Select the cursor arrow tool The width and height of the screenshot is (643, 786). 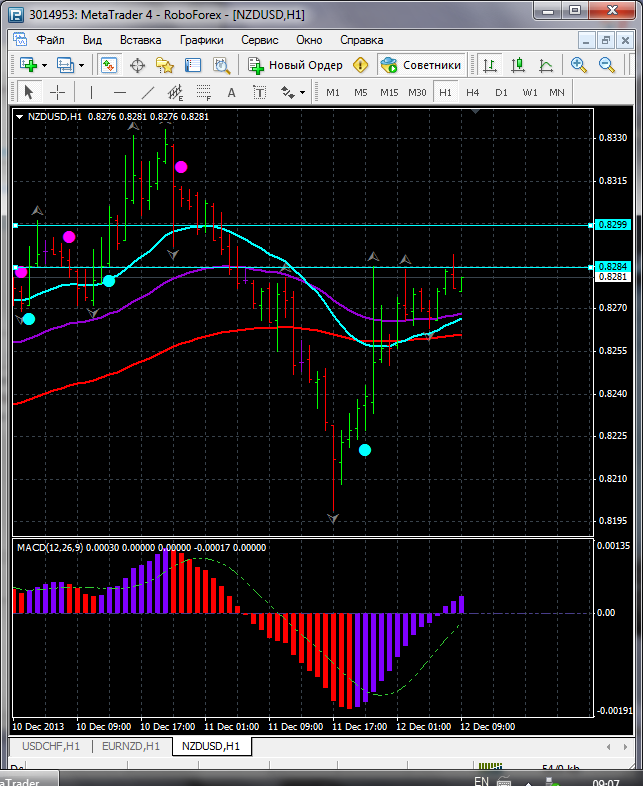tap(29, 92)
